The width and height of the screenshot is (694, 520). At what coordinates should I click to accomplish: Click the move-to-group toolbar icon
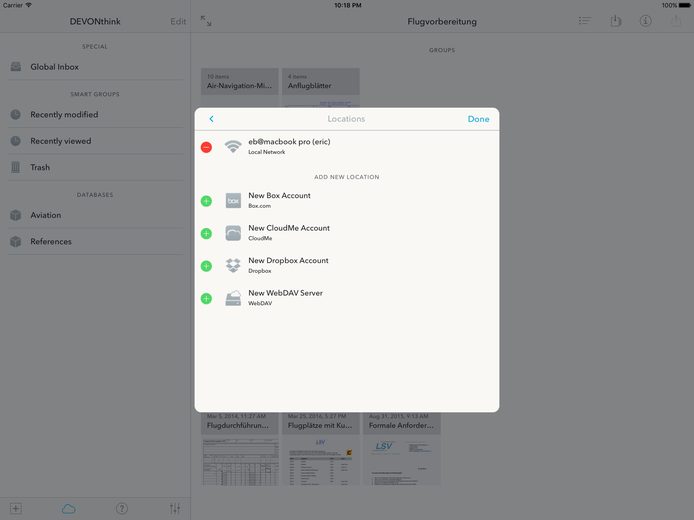click(616, 20)
